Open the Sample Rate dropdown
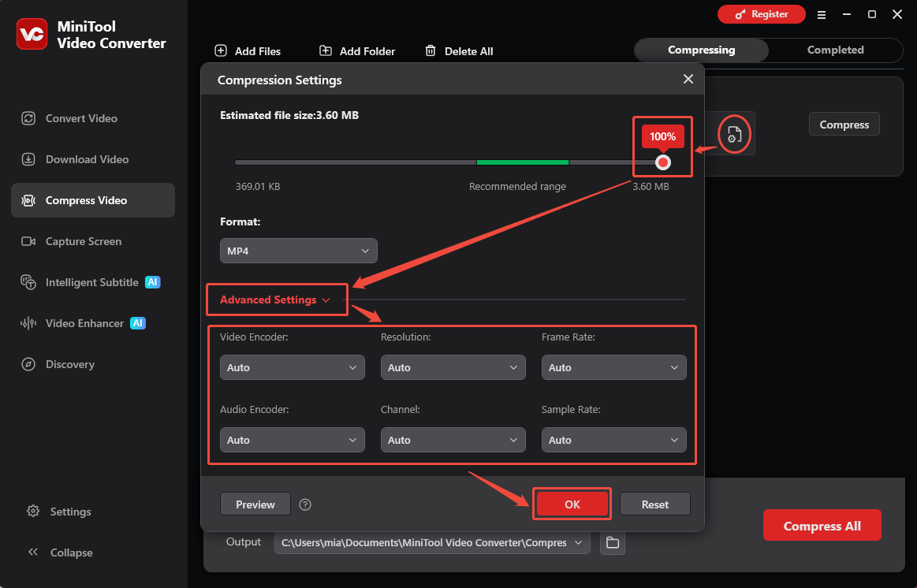The image size is (917, 588). [613, 440]
